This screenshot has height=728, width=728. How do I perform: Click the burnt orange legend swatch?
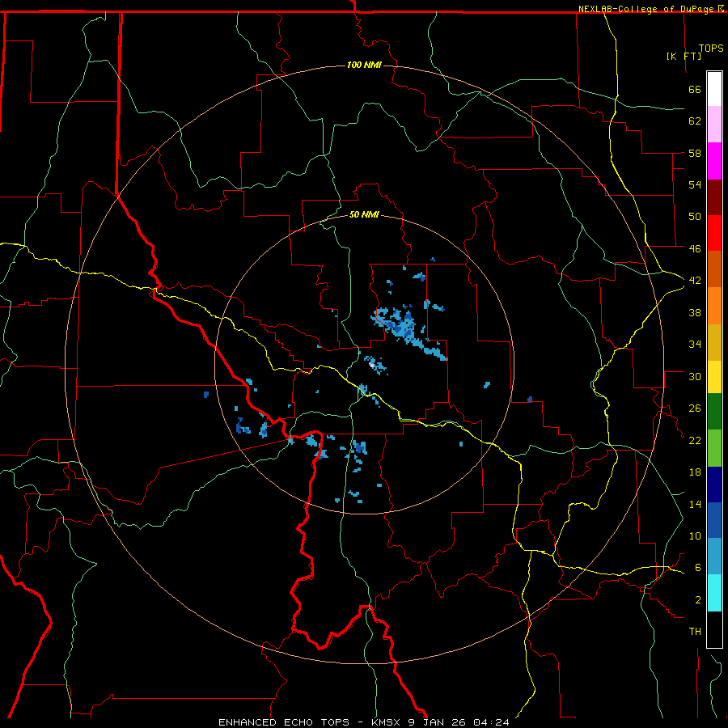coord(714,269)
